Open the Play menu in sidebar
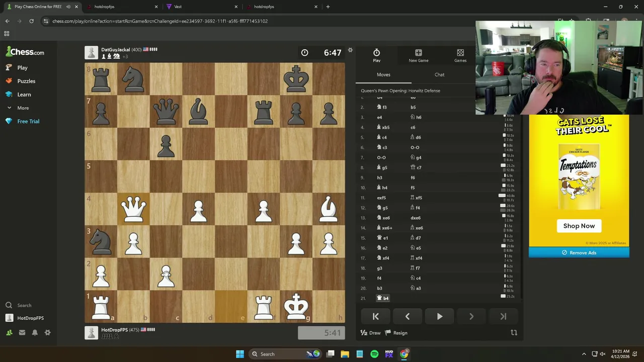Image resolution: width=644 pixels, height=362 pixels. click(x=17, y=67)
